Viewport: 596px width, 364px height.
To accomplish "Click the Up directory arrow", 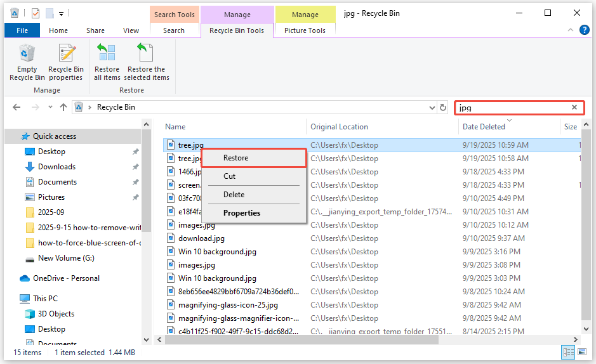I will tap(63, 107).
